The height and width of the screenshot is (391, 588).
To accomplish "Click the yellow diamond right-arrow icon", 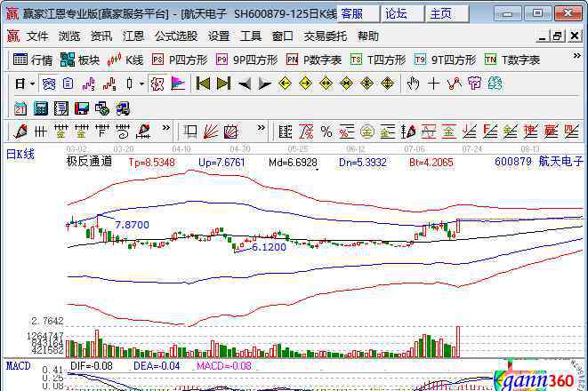I will pyautogui.click(x=305, y=84).
